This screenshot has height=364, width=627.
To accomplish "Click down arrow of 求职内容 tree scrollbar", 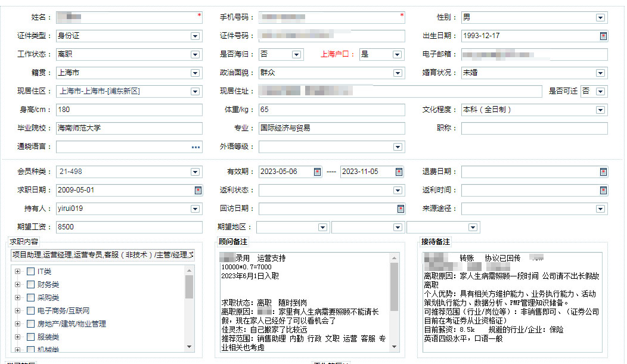I will (x=189, y=347).
